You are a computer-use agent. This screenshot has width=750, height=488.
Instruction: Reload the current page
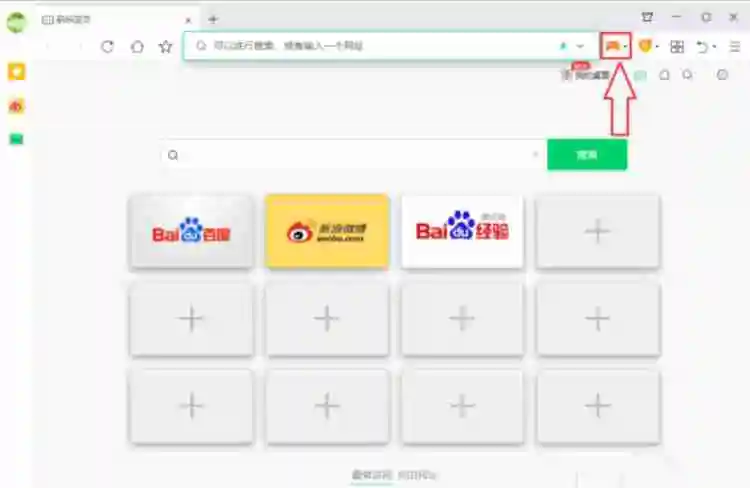[x=108, y=46]
